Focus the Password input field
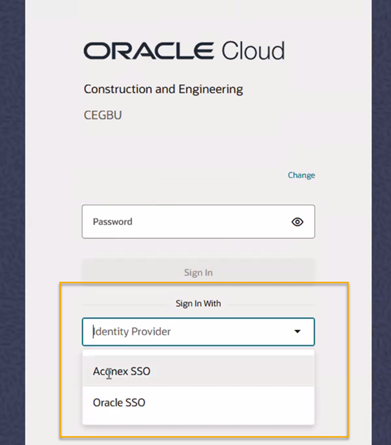 click(198, 222)
